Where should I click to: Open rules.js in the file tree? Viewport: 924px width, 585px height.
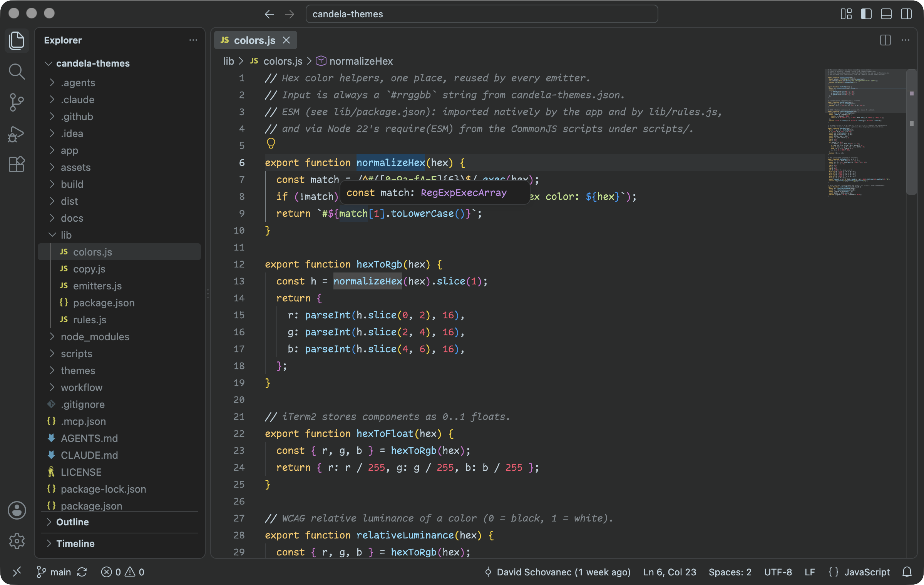(119, 320)
